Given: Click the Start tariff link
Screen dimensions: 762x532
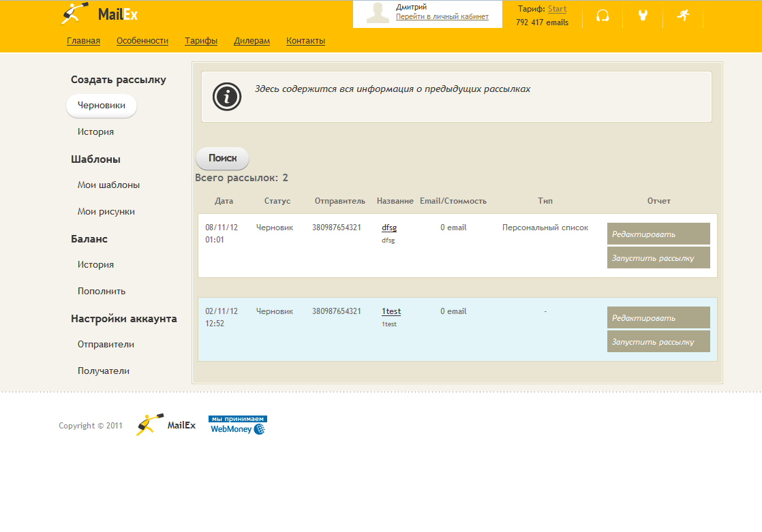Looking at the screenshot, I should tap(557, 10).
